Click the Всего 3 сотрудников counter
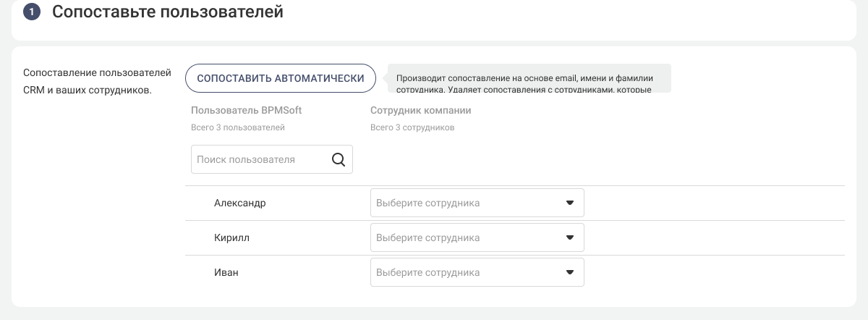 pos(412,127)
